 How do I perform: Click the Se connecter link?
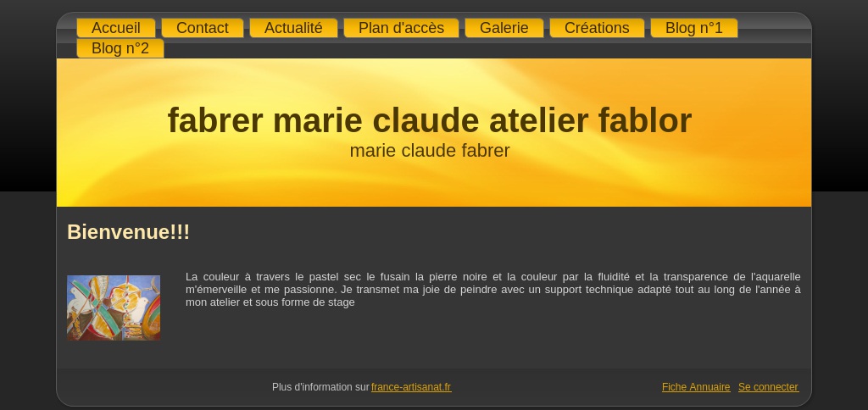(768, 387)
